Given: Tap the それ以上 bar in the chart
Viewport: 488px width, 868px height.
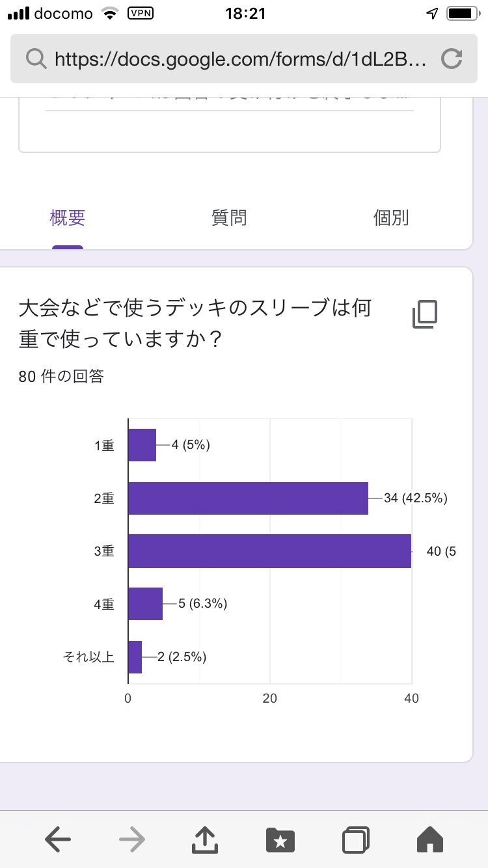Looking at the screenshot, I should (x=135, y=657).
